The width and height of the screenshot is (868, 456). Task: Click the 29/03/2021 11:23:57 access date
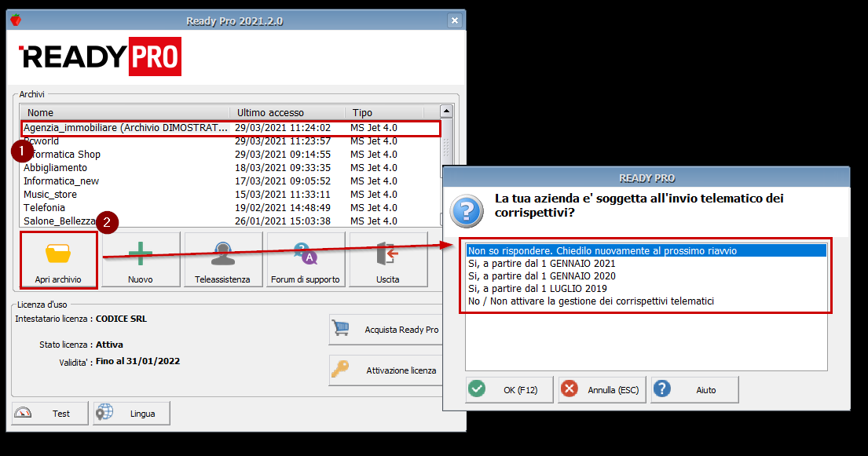(x=282, y=141)
